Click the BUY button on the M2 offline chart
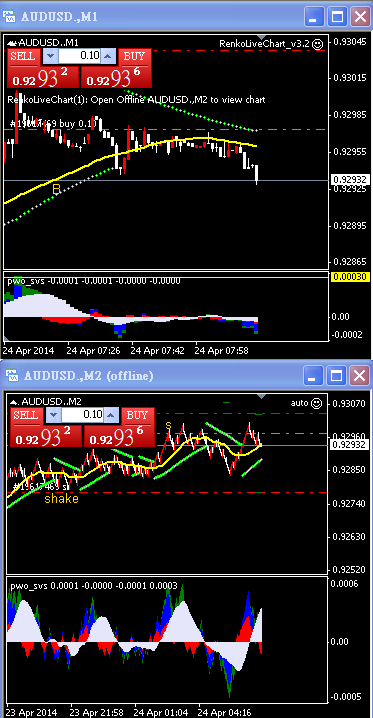This screenshot has height=718, width=373. [138, 416]
